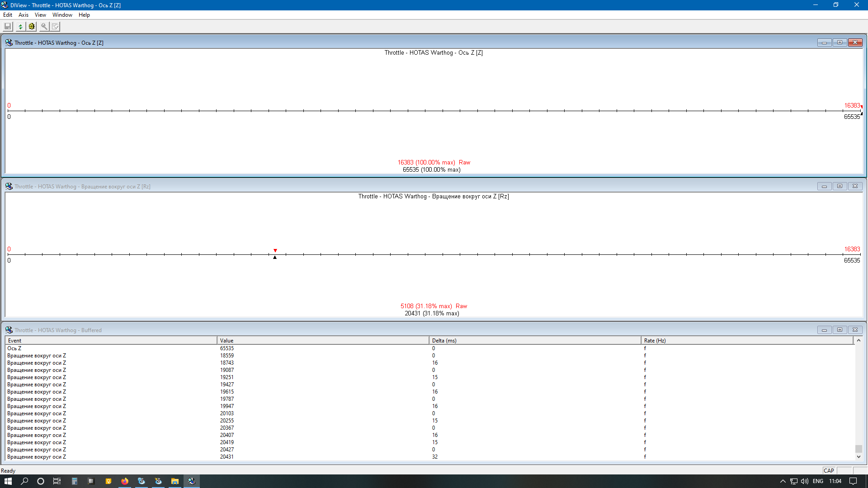The image size is (868, 488).
Task: Open Windows taskbar search
Action: (x=24, y=481)
